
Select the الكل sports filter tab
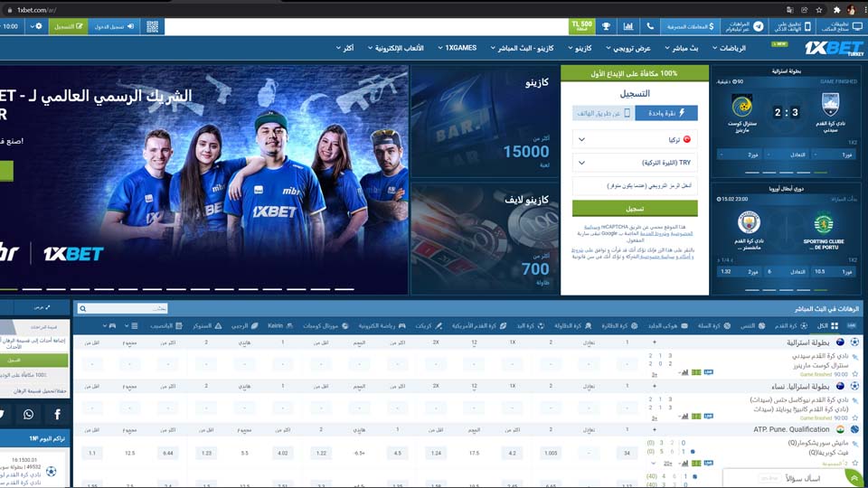(x=827, y=326)
